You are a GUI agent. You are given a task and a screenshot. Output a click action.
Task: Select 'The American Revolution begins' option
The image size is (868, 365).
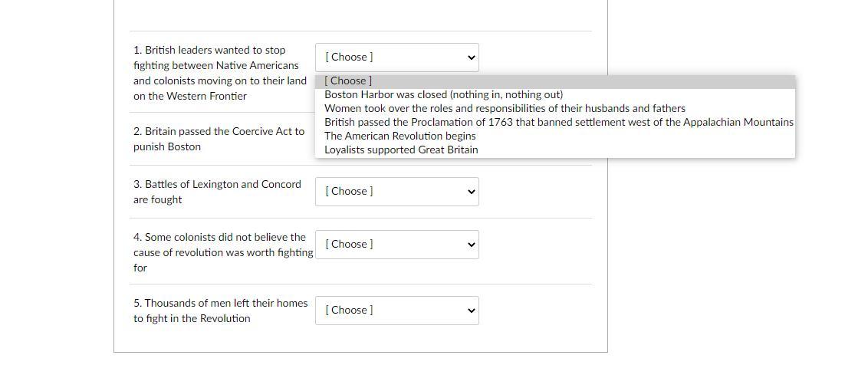coord(399,136)
